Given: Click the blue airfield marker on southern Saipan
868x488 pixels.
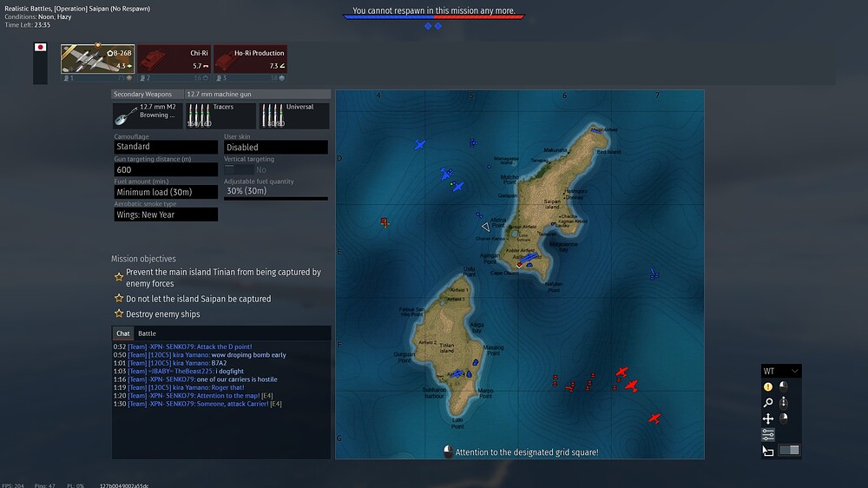Looking at the screenshot, I should click(x=528, y=258).
